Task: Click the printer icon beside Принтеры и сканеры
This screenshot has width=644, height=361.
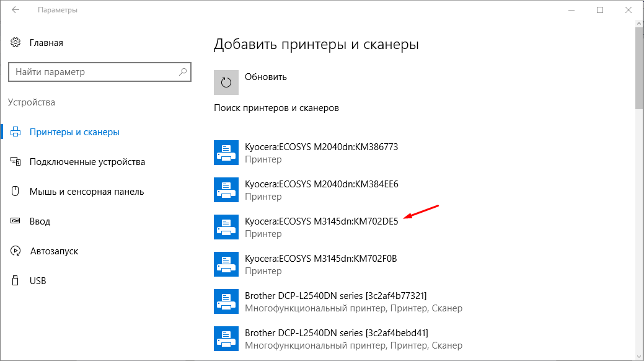Action: click(x=15, y=131)
